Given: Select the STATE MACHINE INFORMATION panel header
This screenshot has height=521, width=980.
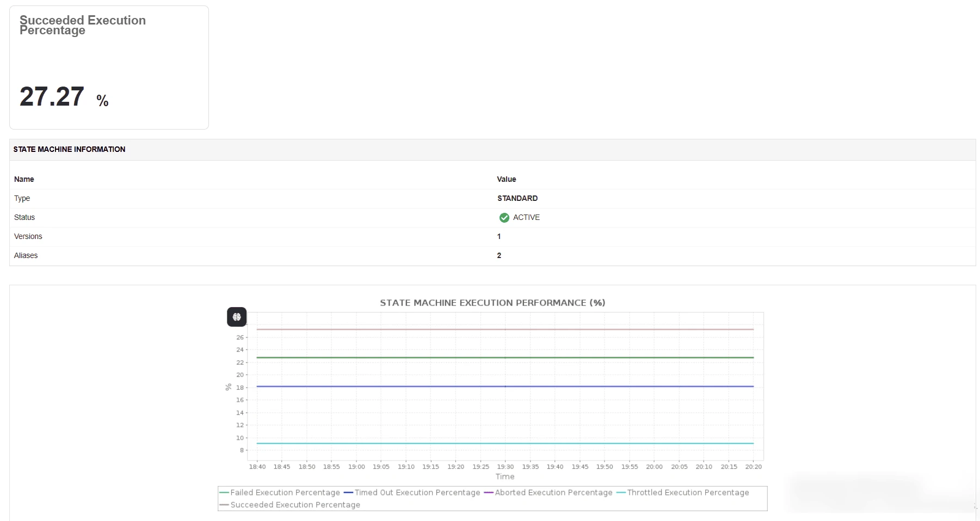Looking at the screenshot, I should coord(69,149).
